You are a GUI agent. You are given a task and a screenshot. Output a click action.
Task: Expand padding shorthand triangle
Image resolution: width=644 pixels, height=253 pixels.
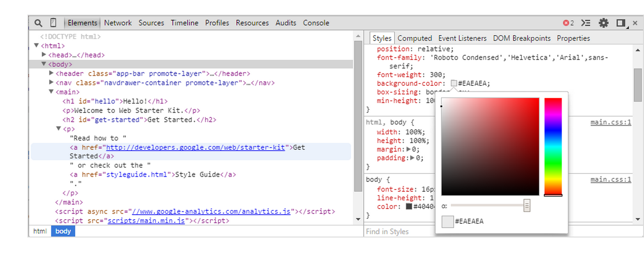(413, 158)
